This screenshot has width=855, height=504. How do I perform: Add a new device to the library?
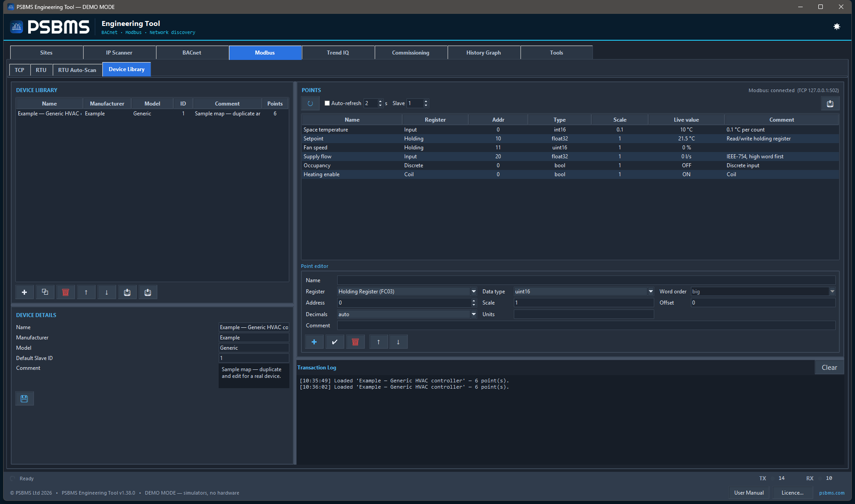pyautogui.click(x=25, y=292)
